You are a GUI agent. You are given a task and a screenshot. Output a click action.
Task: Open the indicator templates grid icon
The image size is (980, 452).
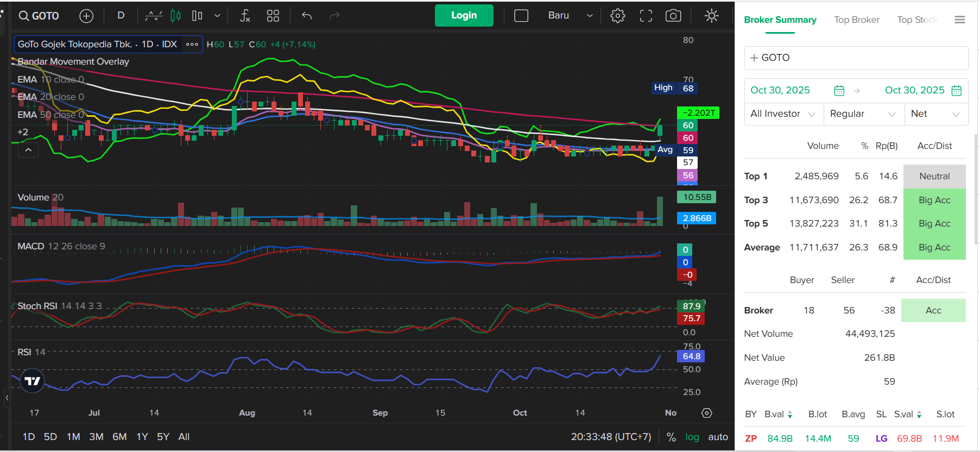273,16
